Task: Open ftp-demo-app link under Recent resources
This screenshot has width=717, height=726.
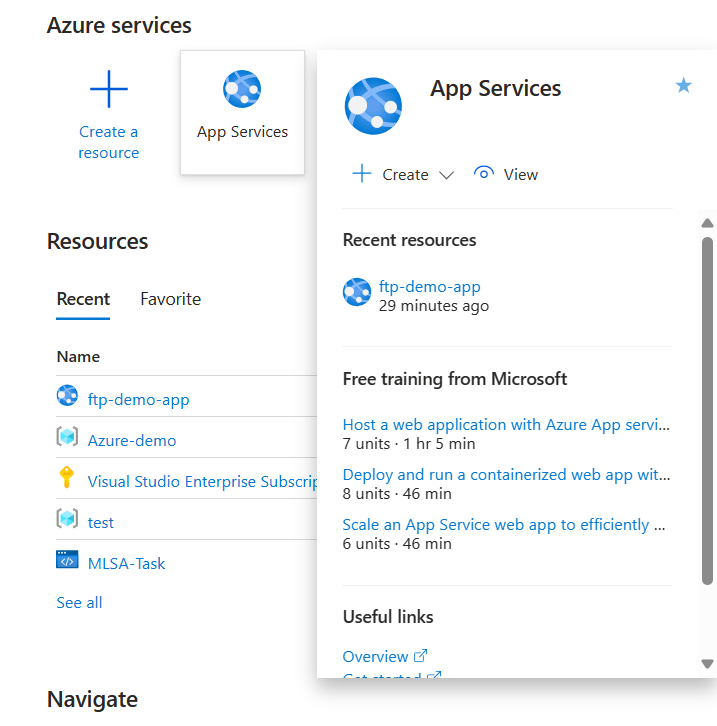Action: coord(430,287)
